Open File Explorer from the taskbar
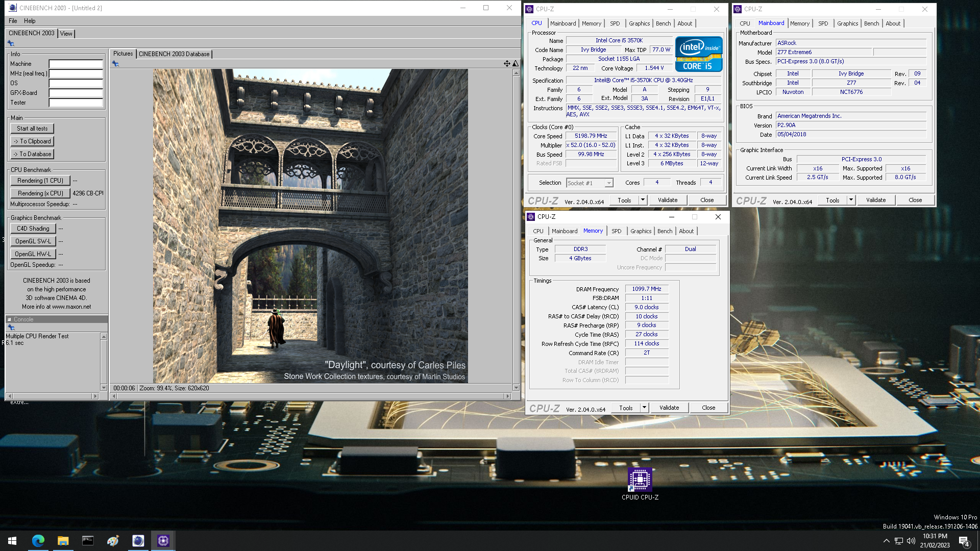980x551 pixels. tap(63, 541)
